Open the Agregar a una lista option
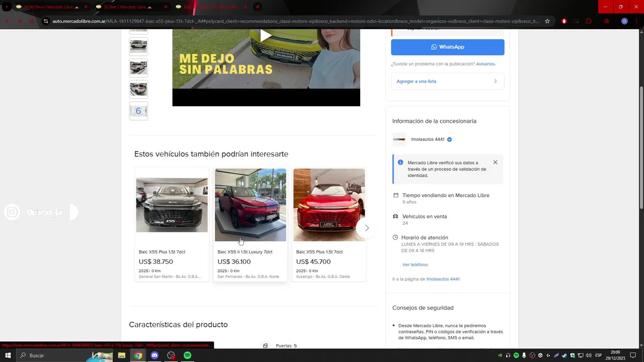 tap(447, 81)
